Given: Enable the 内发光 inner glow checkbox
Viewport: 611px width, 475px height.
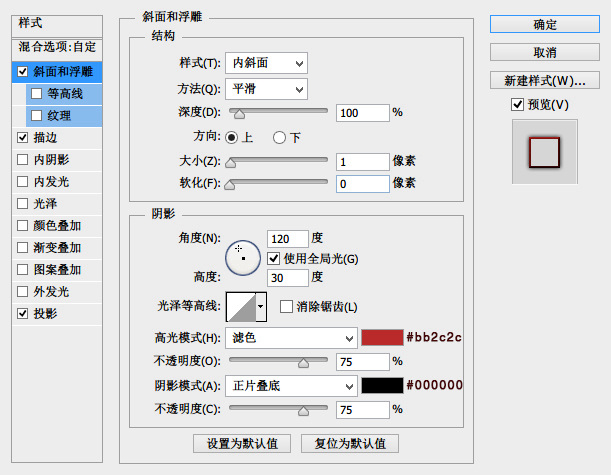Looking at the screenshot, I should [x=23, y=182].
